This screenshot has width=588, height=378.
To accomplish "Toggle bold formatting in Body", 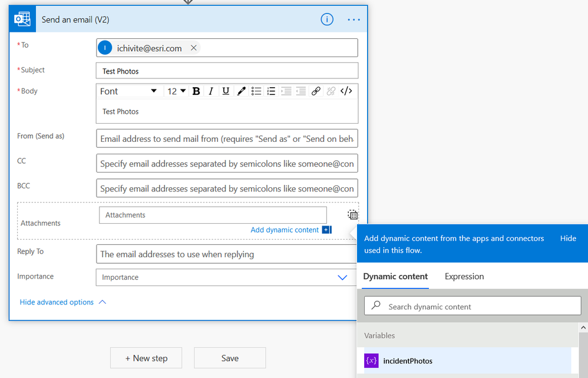I will click(x=196, y=91).
